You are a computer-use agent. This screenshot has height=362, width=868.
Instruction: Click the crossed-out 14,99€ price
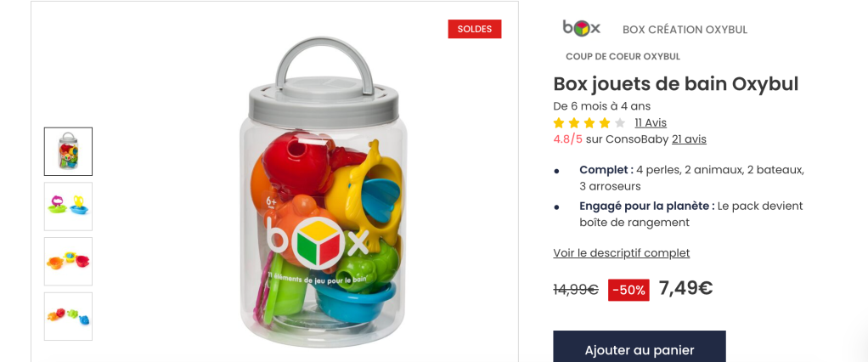point(576,290)
